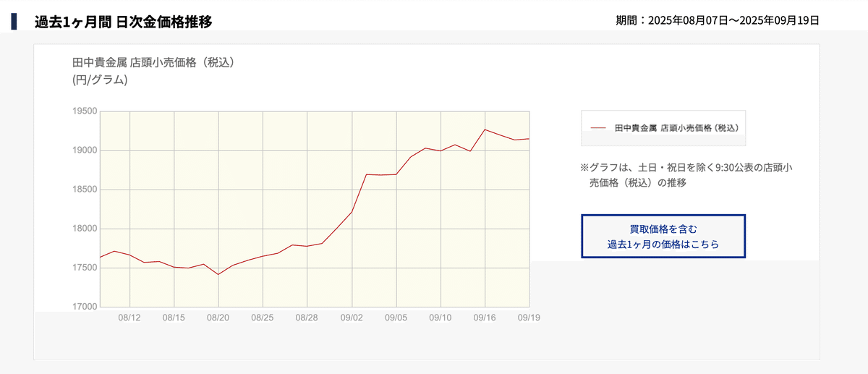Click the 09/19 label at the chart's right end

[x=529, y=318]
